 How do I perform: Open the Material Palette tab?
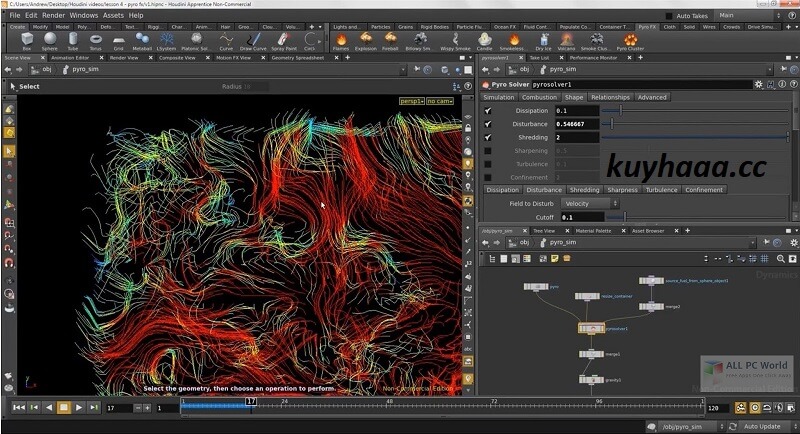click(593, 231)
